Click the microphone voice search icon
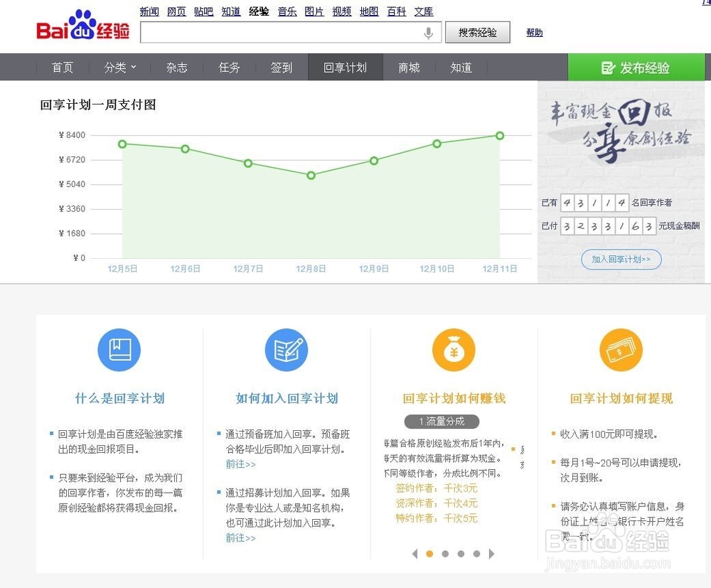The width and height of the screenshot is (711, 588). pyautogui.click(x=428, y=33)
